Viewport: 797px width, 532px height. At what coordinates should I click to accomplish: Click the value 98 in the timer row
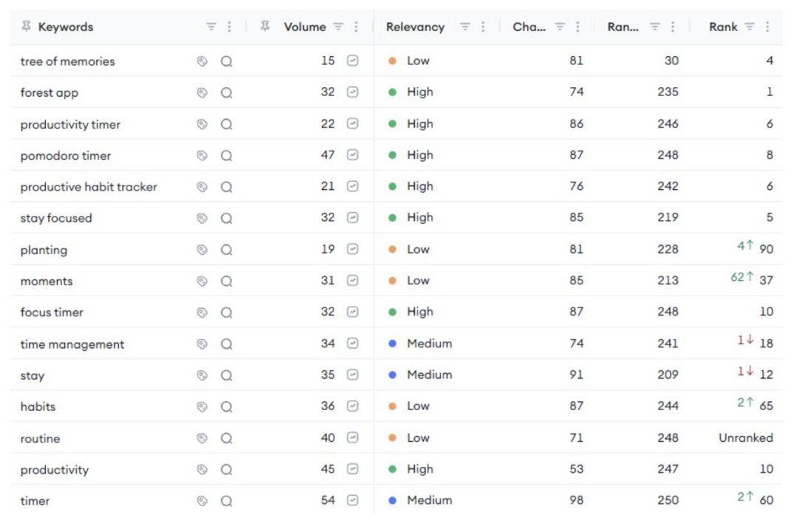577,500
